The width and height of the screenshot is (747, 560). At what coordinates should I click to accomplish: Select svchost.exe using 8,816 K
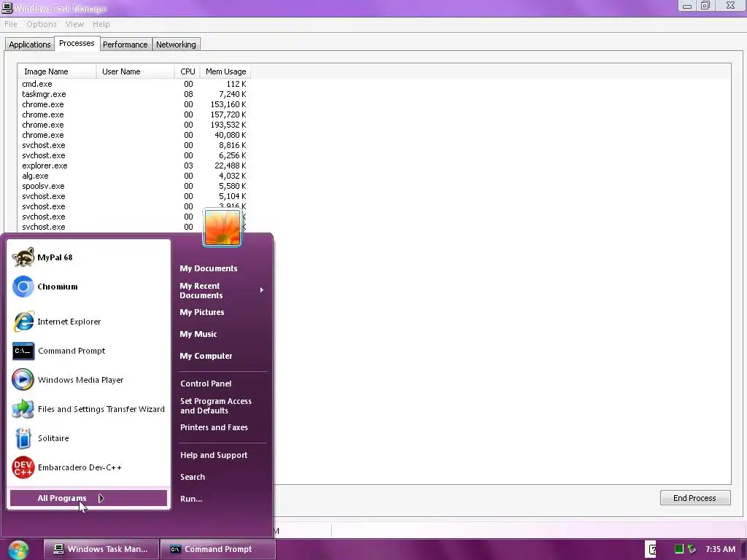(134, 146)
